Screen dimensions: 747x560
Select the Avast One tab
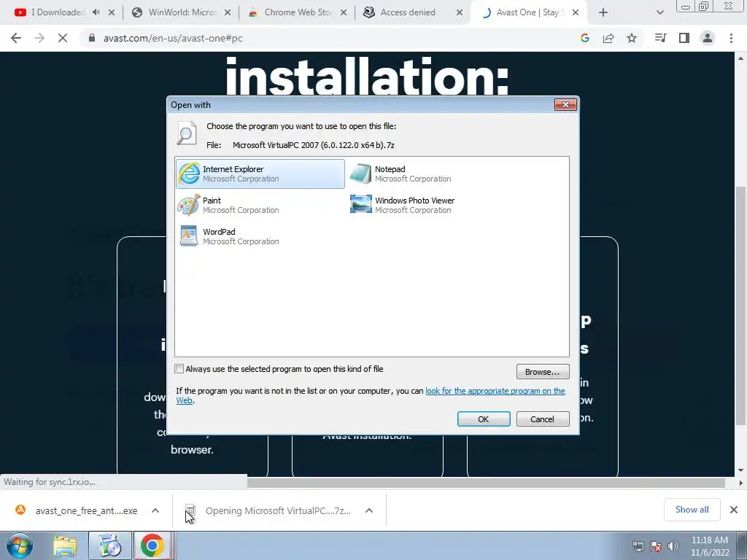point(530,12)
